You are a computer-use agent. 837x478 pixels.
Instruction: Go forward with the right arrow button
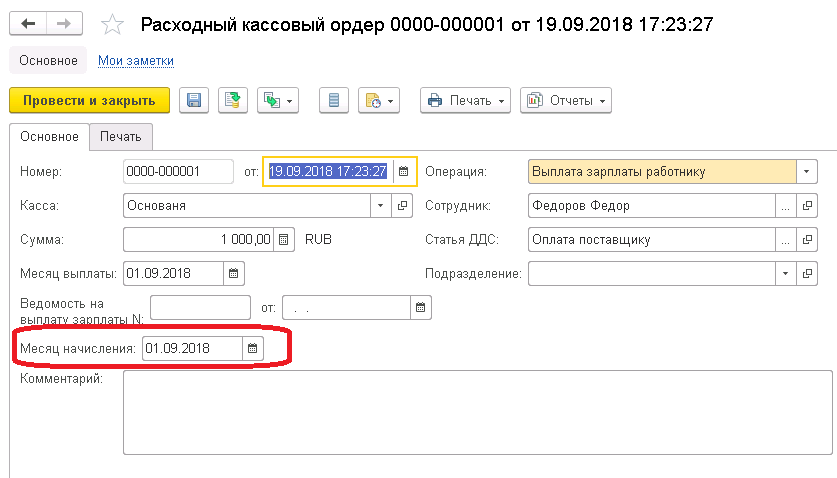pos(64,23)
